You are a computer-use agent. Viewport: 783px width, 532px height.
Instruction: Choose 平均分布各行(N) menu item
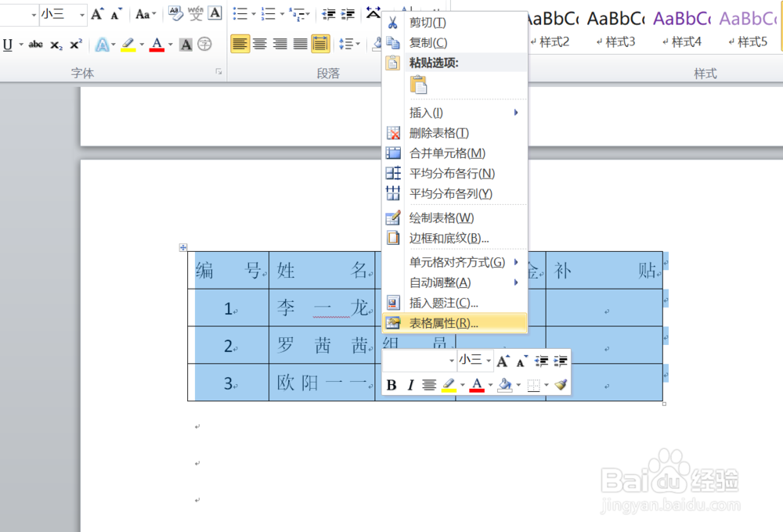tap(454, 174)
